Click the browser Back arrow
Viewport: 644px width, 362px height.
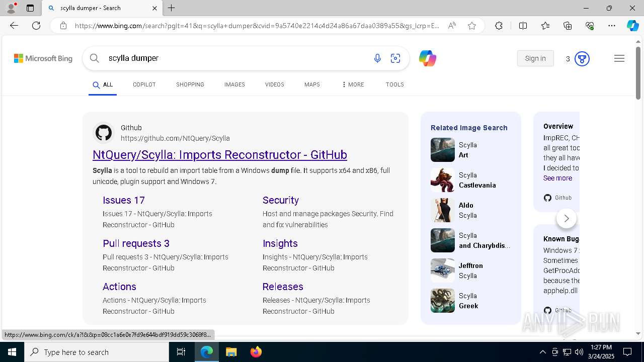[14, 26]
